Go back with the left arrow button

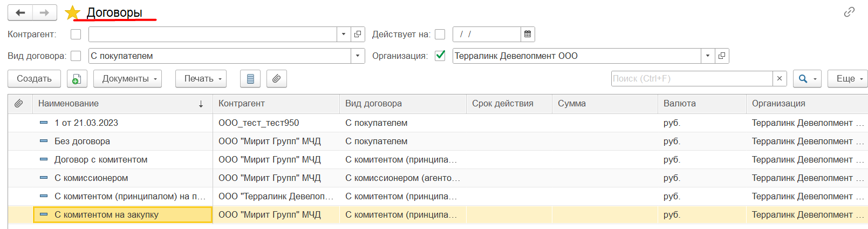click(x=20, y=12)
